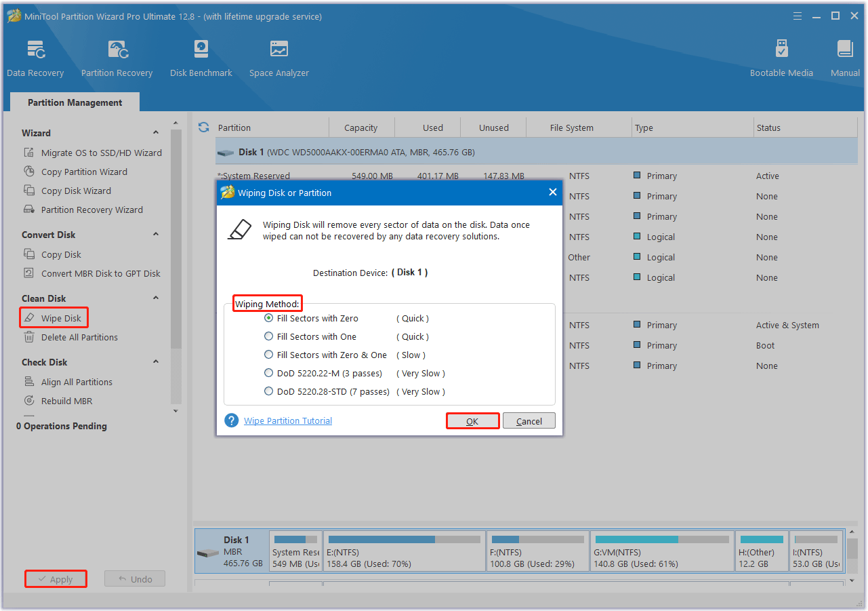
Task: Select the Disk 1 header row
Action: pos(537,153)
